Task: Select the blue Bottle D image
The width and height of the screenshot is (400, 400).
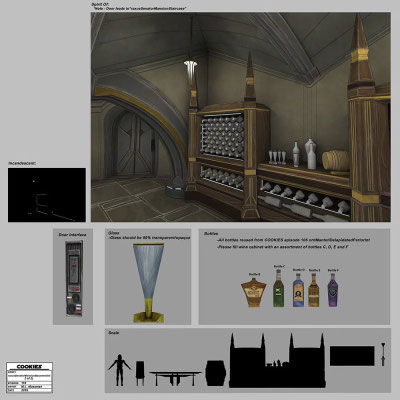Action: pos(298,290)
